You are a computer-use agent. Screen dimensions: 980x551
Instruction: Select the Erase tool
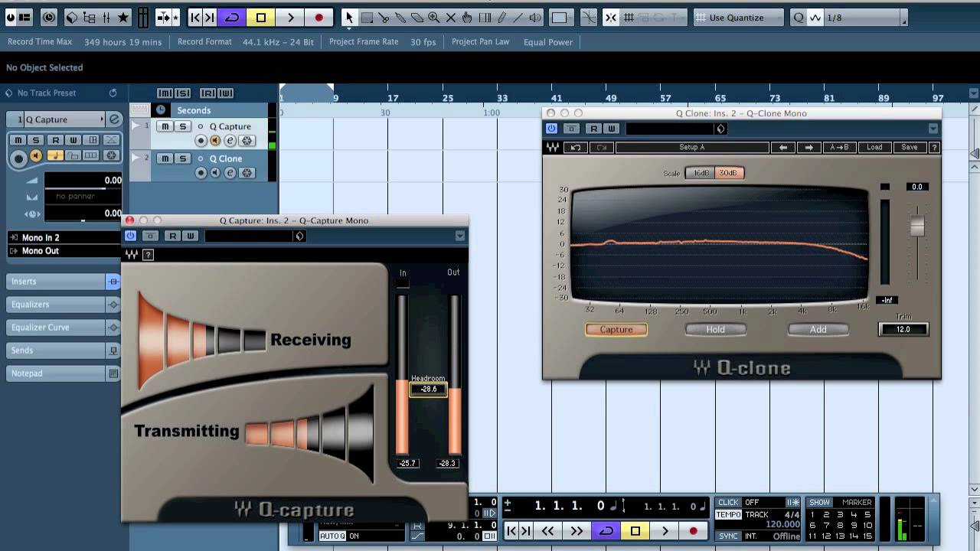pos(417,18)
